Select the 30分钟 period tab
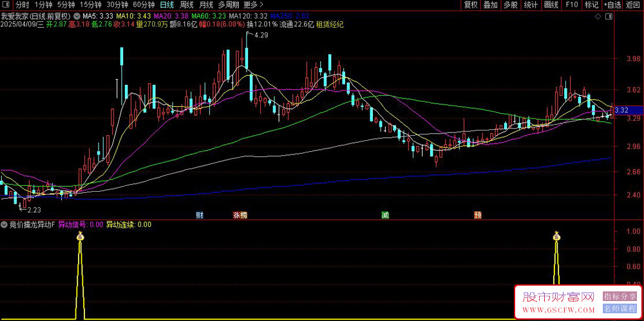This screenshot has height=321, width=644. [117, 5]
